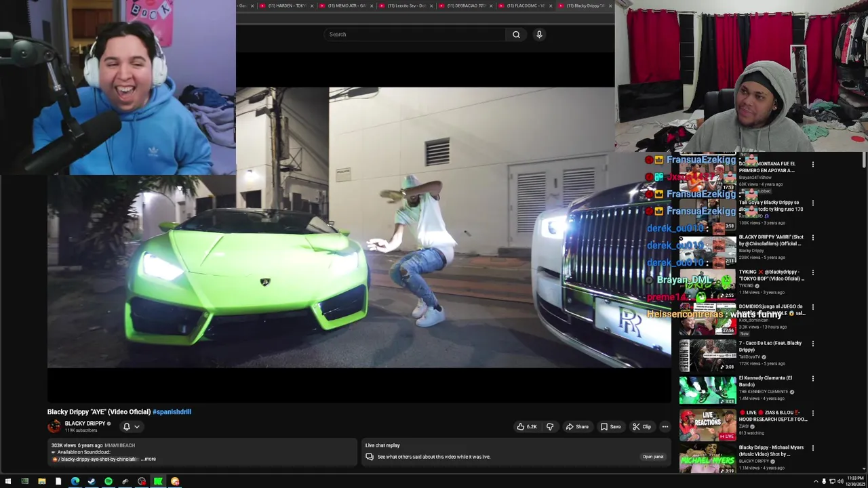
Task: Click the YouTube search magnifier icon
Action: pos(516,35)
